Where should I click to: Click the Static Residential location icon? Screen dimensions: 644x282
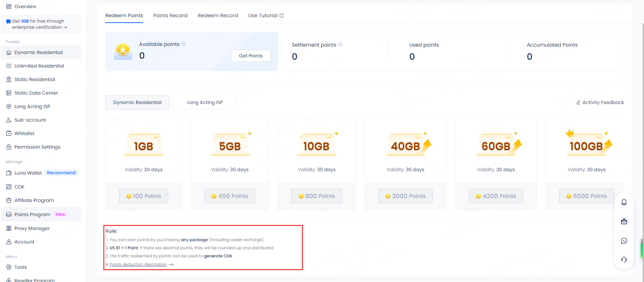click(x=9, y=79)
